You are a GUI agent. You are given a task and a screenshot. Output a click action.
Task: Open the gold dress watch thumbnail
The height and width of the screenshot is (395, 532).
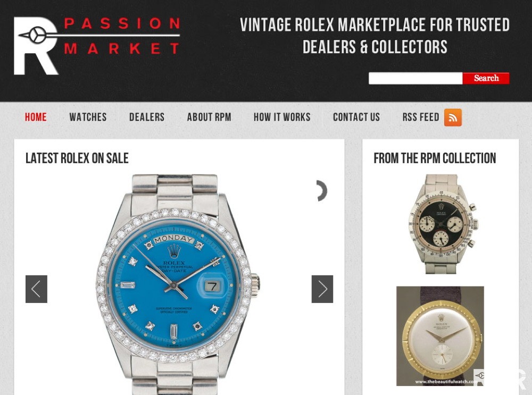click(440, 335)
